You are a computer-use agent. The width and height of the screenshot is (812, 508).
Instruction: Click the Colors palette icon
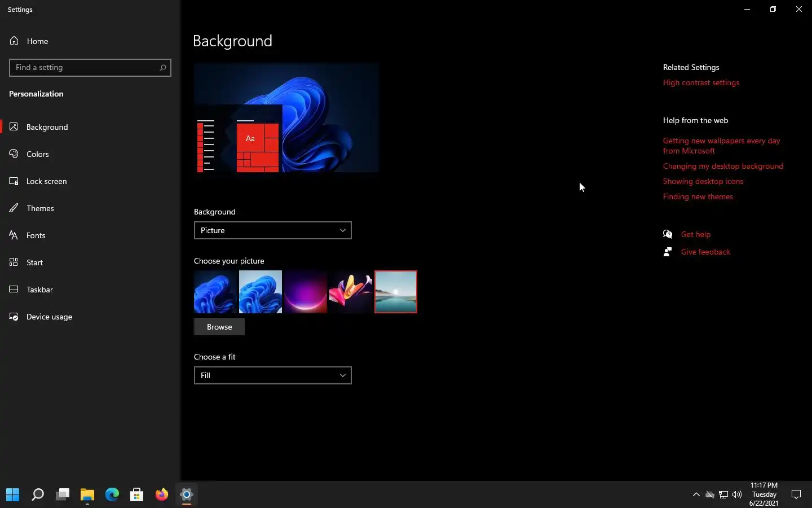14,154
